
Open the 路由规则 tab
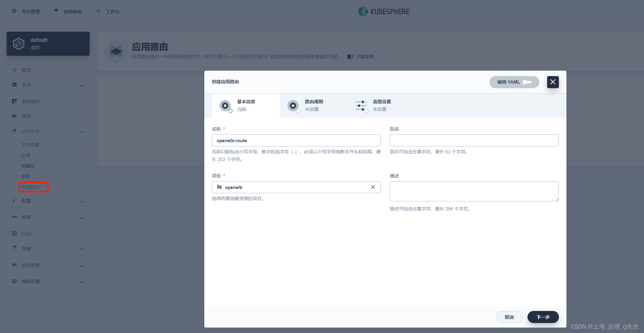point(314,106)
